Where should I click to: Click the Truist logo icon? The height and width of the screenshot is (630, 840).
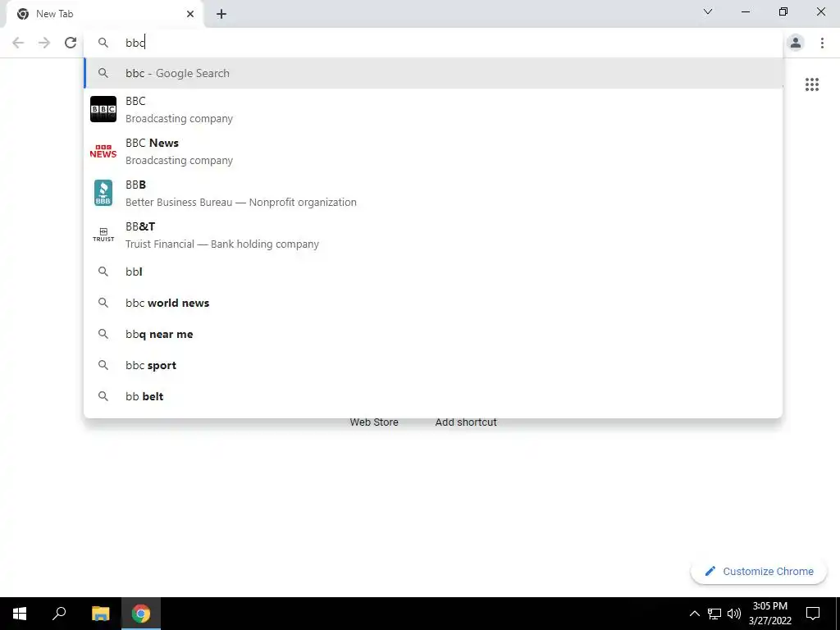(103, 235)
